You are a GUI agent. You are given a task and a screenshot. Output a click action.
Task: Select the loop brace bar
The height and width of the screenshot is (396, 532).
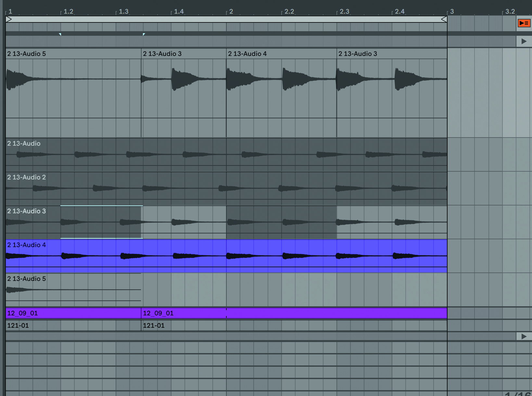tap(226, 20)
